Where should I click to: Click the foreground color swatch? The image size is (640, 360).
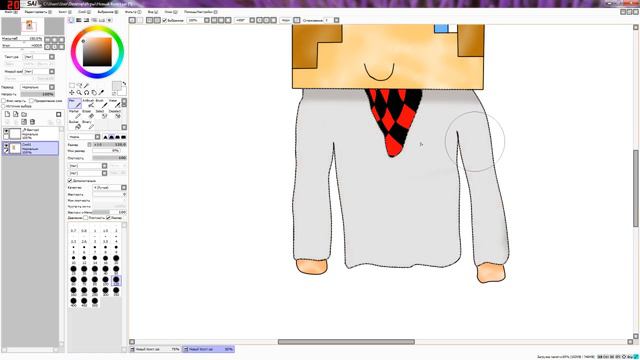[x=117, y=86]
